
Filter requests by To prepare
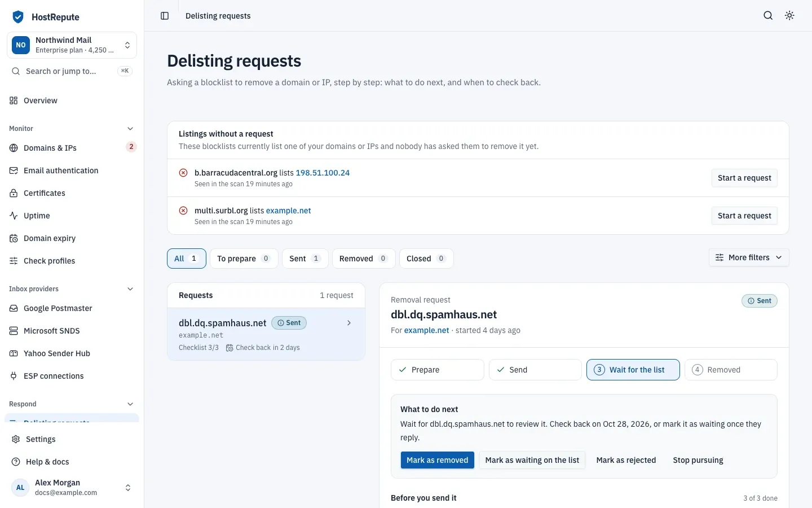(x=244, y=259)
